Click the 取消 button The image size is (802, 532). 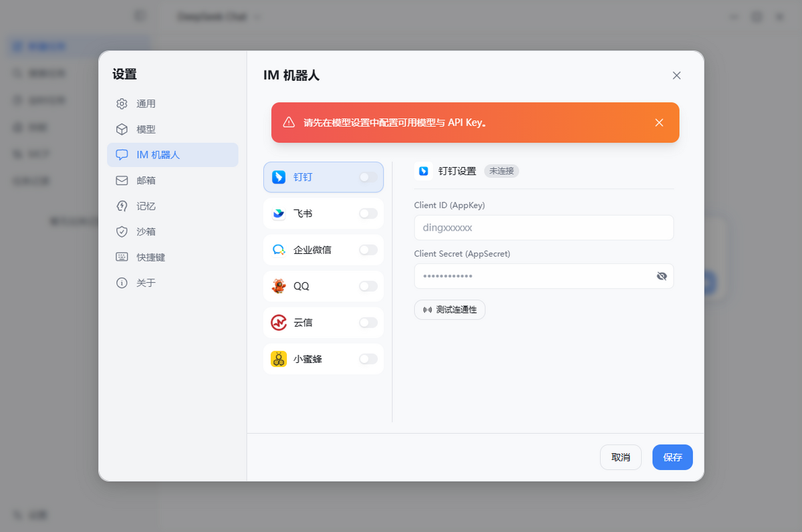click(x=620, y=457)
